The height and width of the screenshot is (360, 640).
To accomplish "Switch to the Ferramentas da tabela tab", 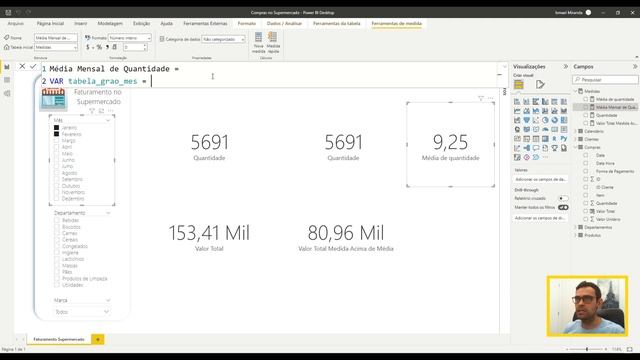I will (x=337, y=24).
